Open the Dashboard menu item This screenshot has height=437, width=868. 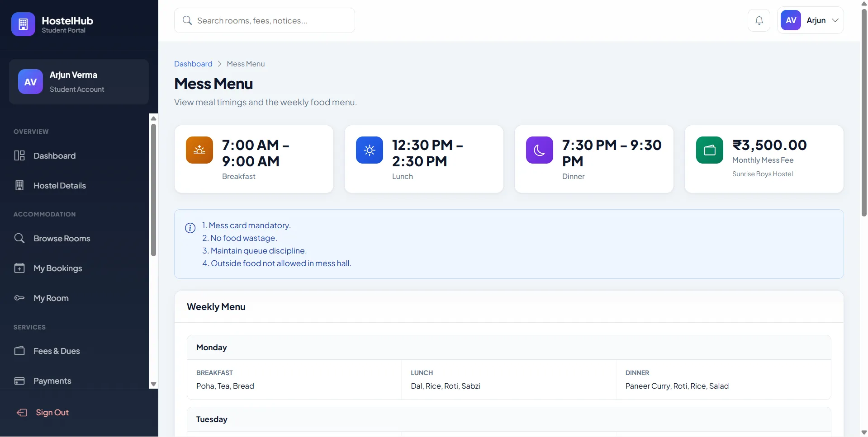[75, 155]
